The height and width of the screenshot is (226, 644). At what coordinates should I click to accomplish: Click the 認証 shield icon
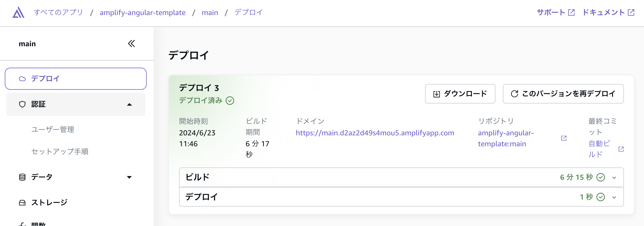(22, 104)
